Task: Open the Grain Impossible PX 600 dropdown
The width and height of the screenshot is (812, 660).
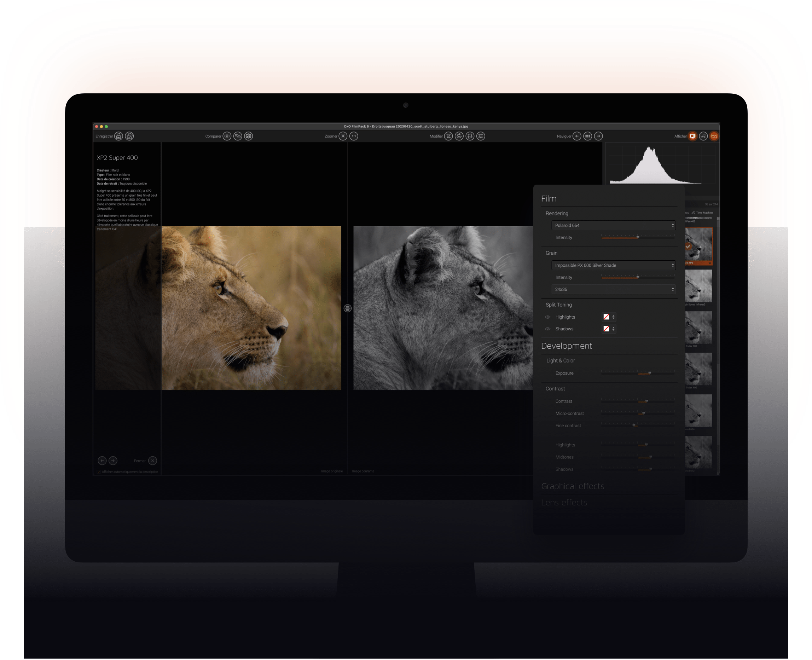Action: (x=613, y=265)
